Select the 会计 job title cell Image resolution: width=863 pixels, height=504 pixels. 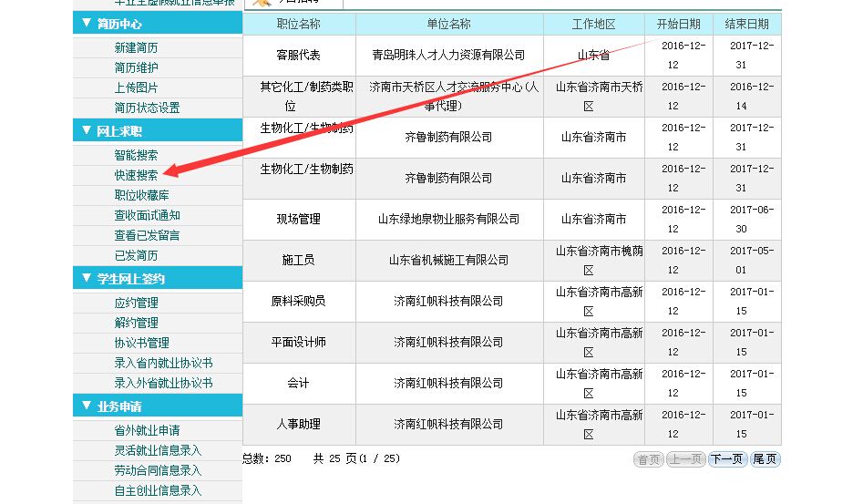299,383
